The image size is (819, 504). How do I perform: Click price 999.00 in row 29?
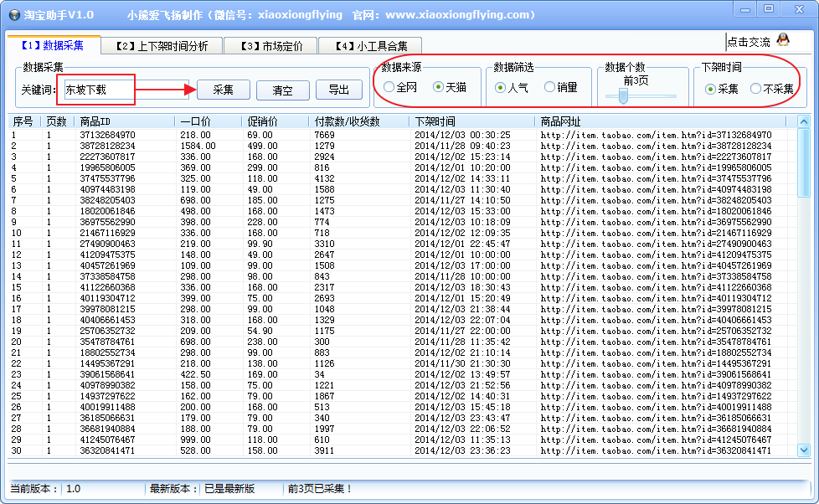coord(195,440)
